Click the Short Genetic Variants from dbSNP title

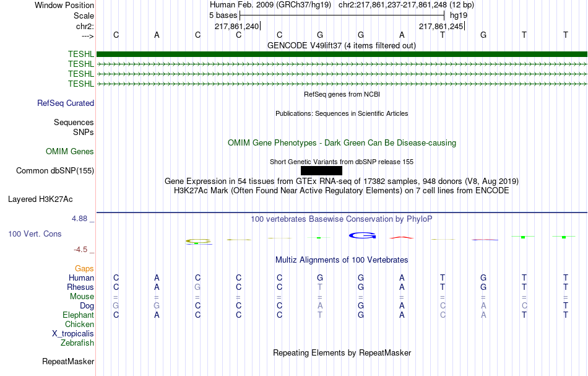[342, 162]
